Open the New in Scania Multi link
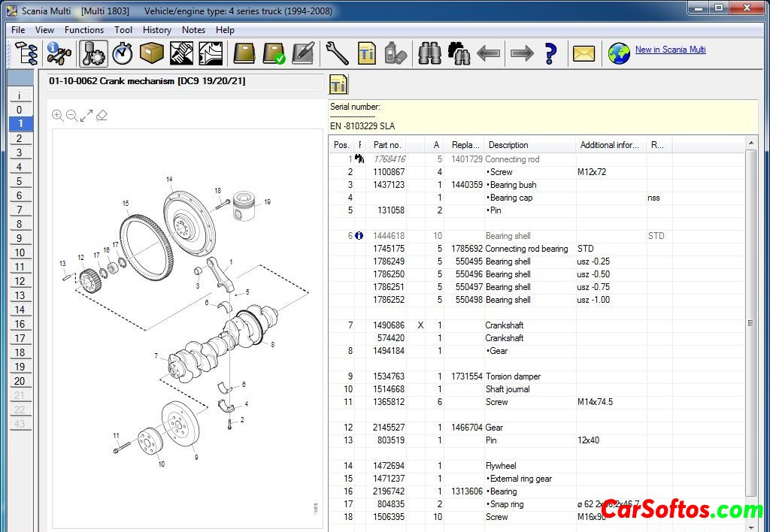 point(670,50)
